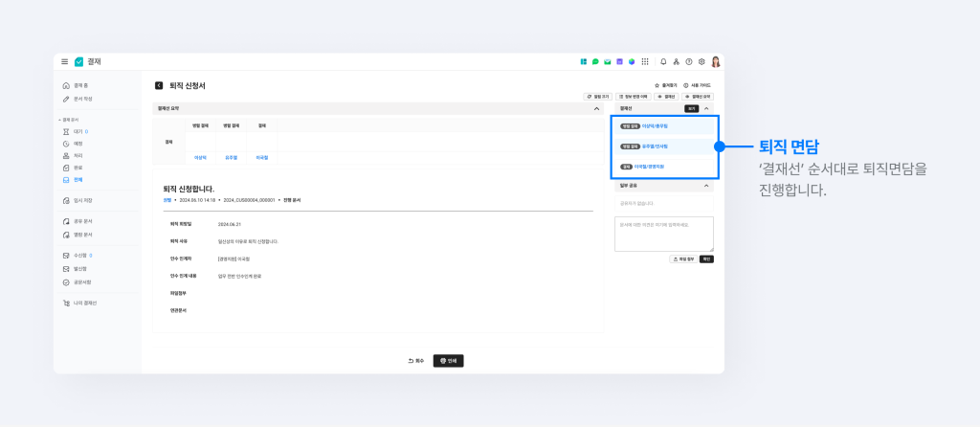Click the back arrow next to 퇴직 신청서
The image size is (980, 427).
coord(159,85)
